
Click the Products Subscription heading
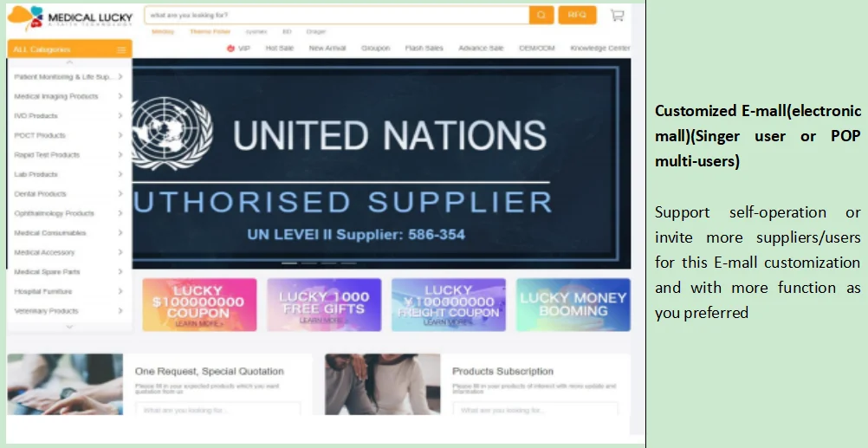tap(502, 371)
